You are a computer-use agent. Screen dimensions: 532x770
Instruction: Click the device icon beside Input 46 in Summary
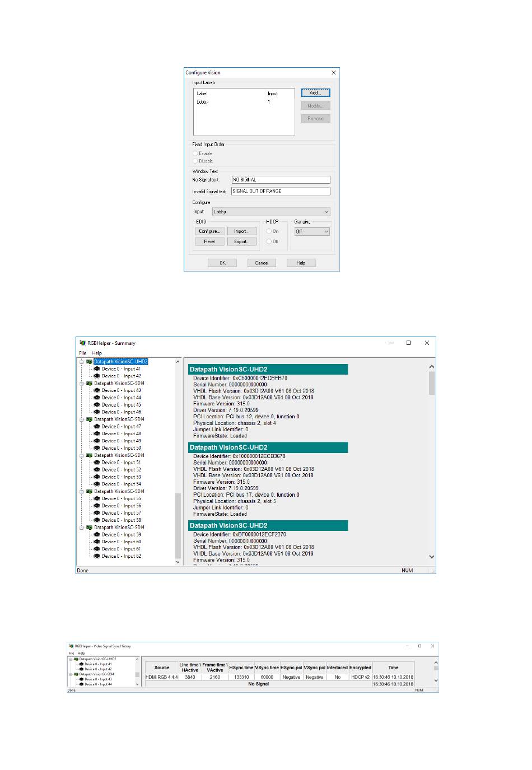point(97,412)
